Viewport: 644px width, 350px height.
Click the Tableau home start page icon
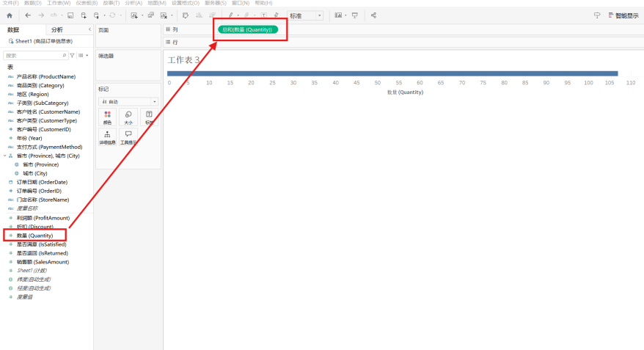[x=10, y=15]
